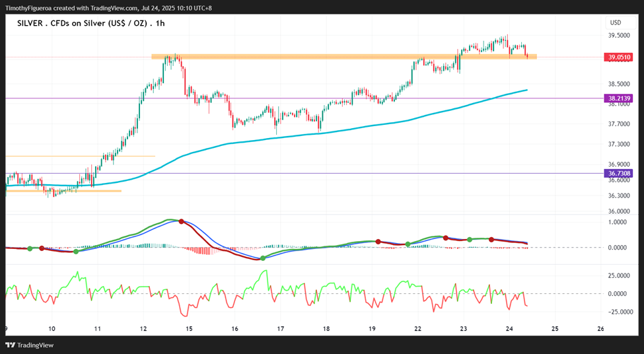Select the purple horizontal line at 38.2139
Image resolution: width=644 pixels, height=354 pixels.
(304, 98)
